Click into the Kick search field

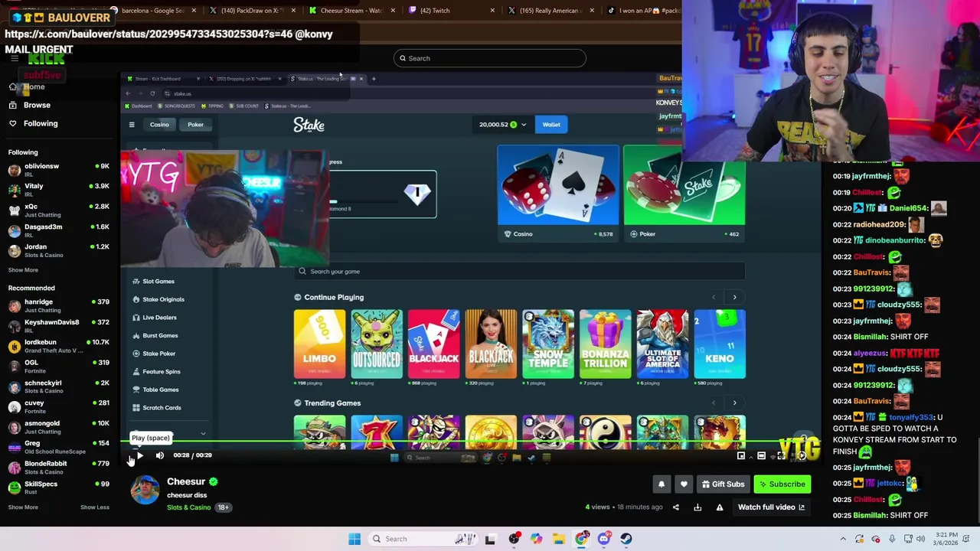(490, 58)
